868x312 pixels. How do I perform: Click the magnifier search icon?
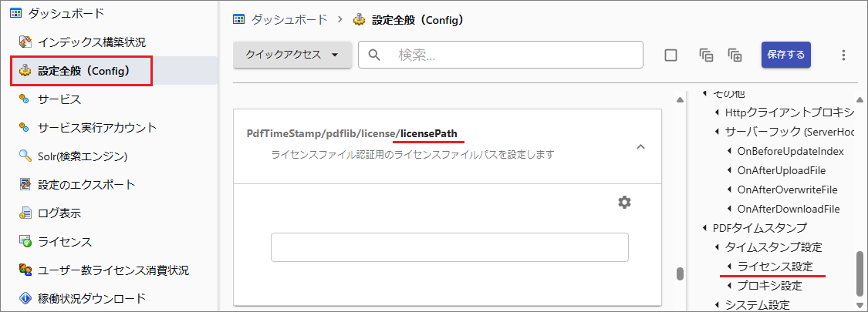(x=375, y=55)
